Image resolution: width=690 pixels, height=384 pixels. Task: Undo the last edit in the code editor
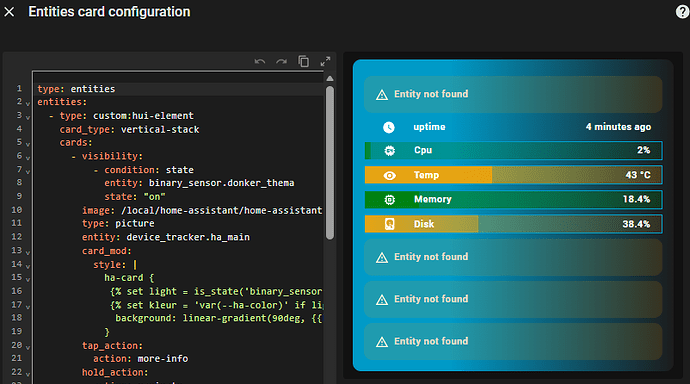pos(260,62)
